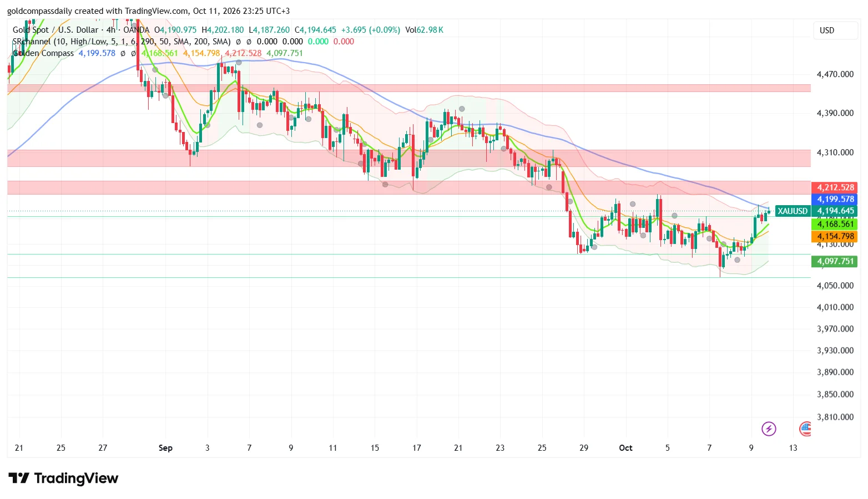
Task: Click the 15 date on the time axis
Action: tap(375, 448)
